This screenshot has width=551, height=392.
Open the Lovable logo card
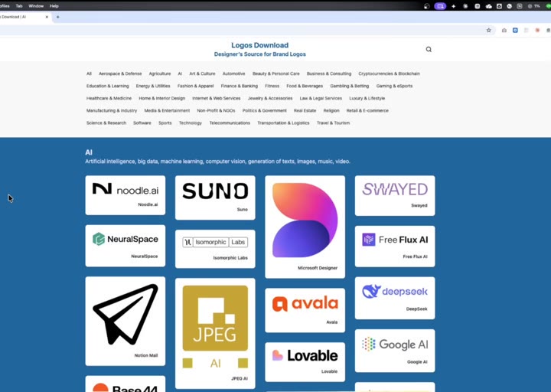(x=305, y=362)
